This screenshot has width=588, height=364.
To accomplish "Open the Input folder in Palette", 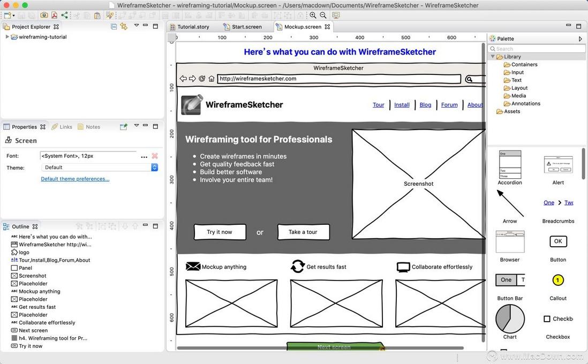I will pos(514,72).
